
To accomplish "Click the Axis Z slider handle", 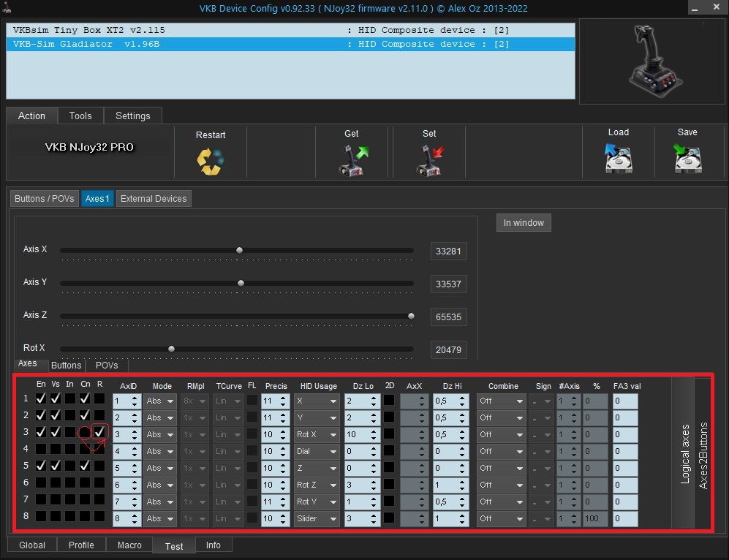I will pyautogui.click(x=411, y=316).
